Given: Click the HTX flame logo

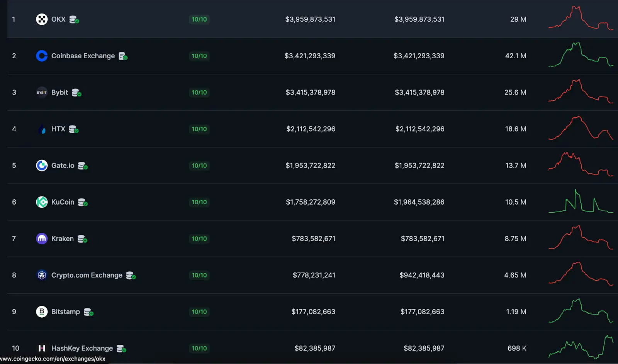Looking at the screenshot, I should (42, 129).
